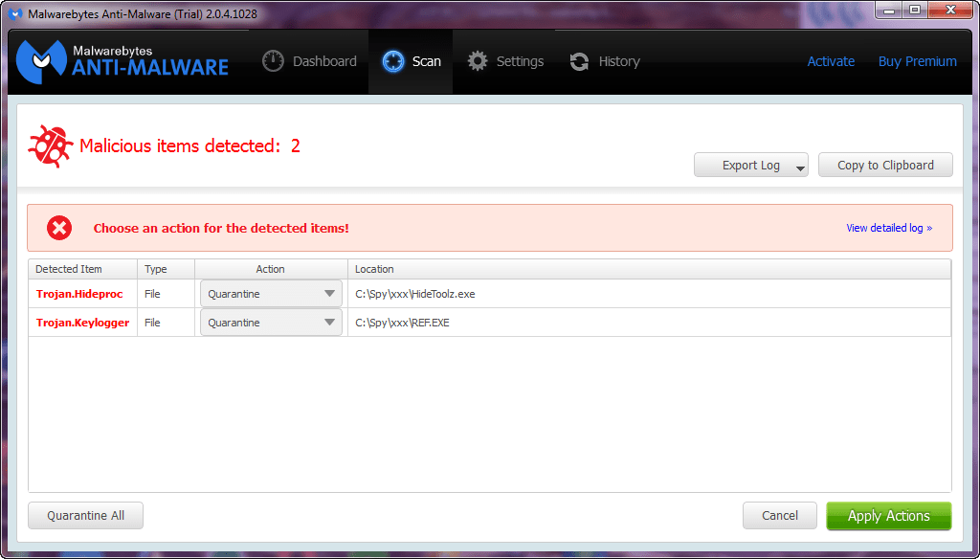This screenshot has height=559, width=980.
Task: Go to the History tab
Action: pos(605,61)
